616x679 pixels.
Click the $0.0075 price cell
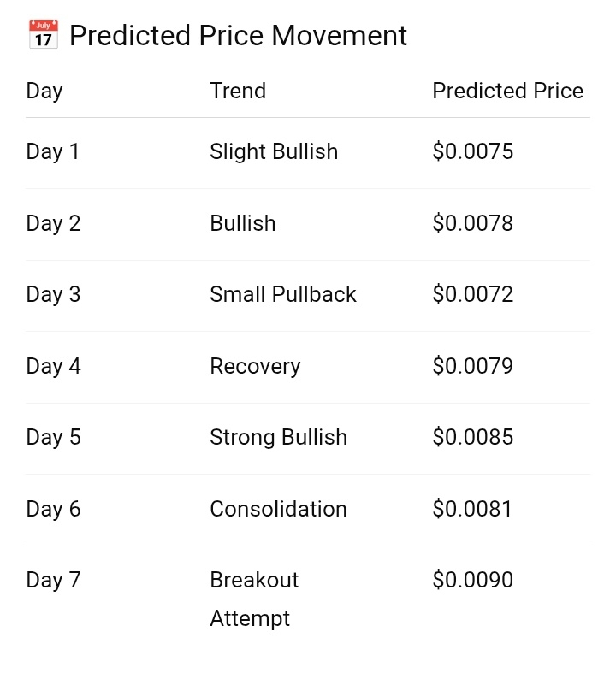473,152
